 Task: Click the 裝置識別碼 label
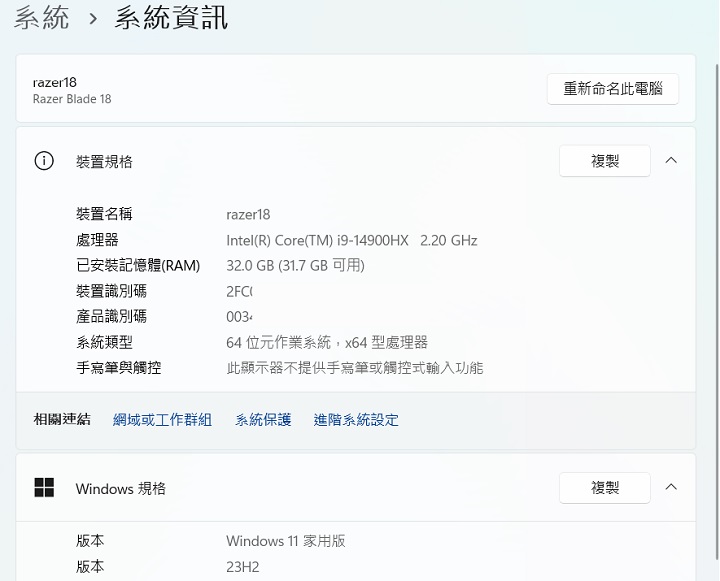tap(111, 291)
